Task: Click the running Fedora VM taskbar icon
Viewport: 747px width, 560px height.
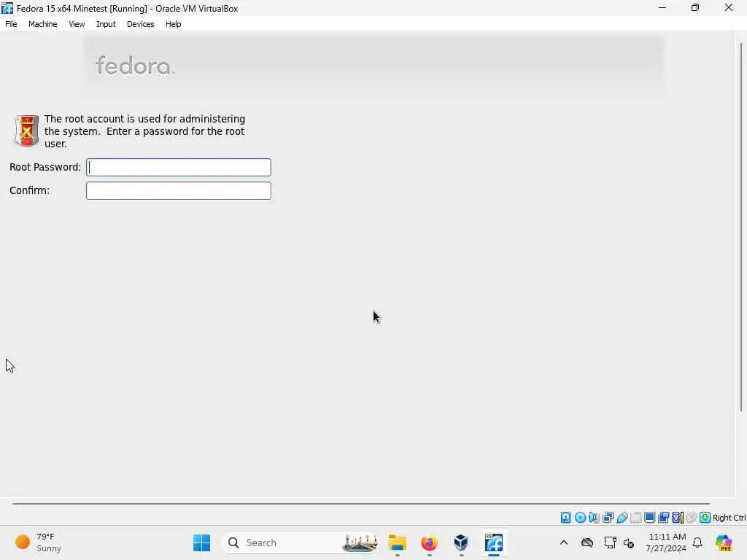Action: (494, 542)
